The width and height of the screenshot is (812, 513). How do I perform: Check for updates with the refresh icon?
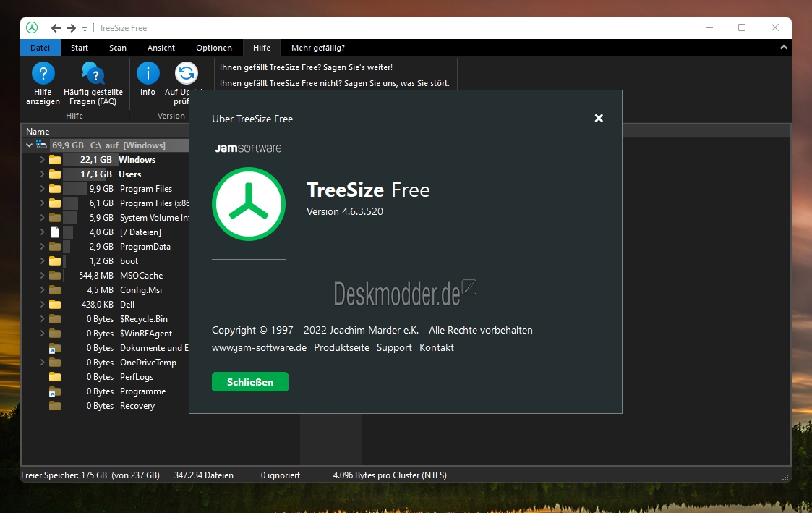click(x=187, y=73)
